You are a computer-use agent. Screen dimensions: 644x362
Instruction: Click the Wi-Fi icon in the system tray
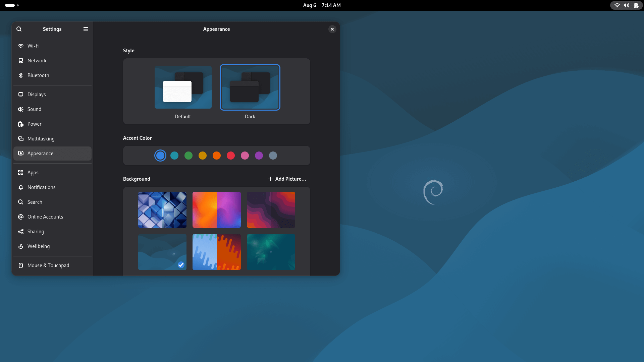pyautogui.click(x=617, y=5)
